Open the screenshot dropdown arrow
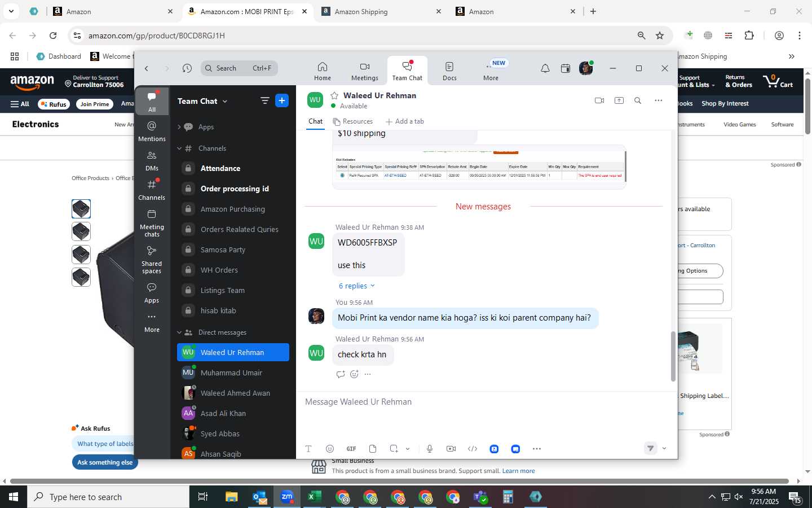This screenshot has height=508, width=812. 408,449
